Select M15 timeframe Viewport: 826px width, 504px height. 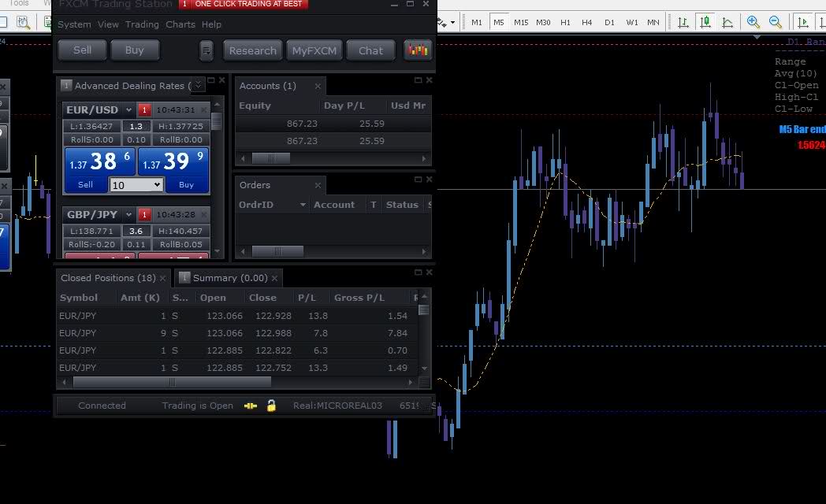(x=521, y=22)
